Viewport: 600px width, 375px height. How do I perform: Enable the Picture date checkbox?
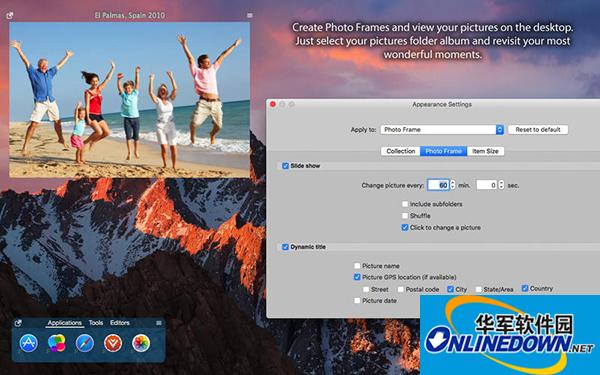pyautogui.click(x=357, y=300)
